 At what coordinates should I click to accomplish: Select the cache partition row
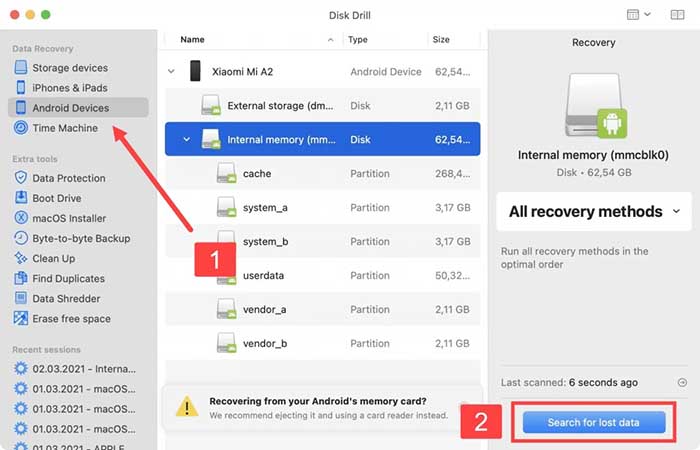322,173
